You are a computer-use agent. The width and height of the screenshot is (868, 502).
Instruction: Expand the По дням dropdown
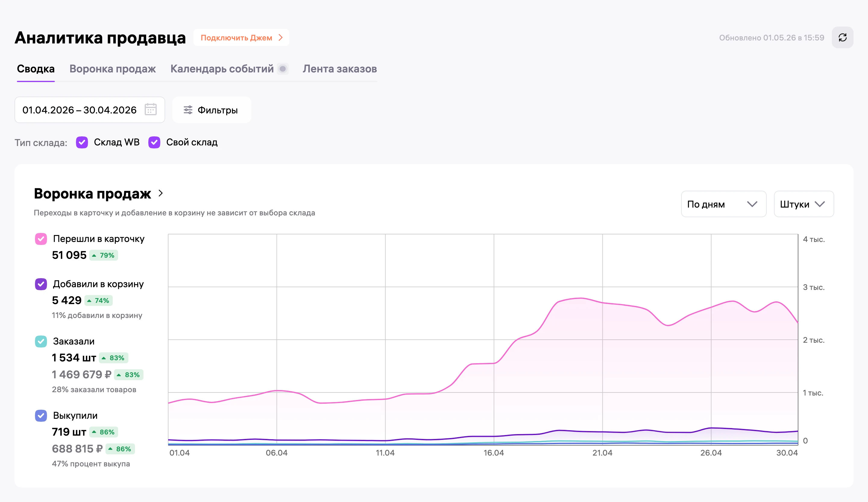[723, 204]
